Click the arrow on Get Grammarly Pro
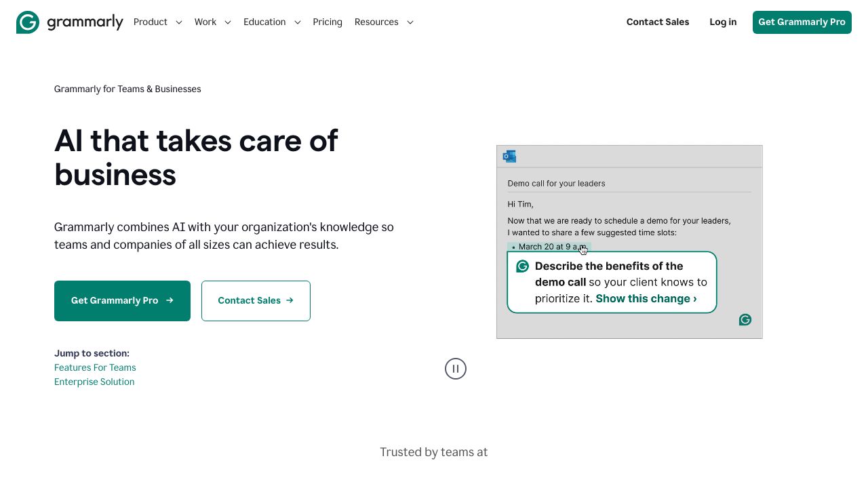 point(170,300)
